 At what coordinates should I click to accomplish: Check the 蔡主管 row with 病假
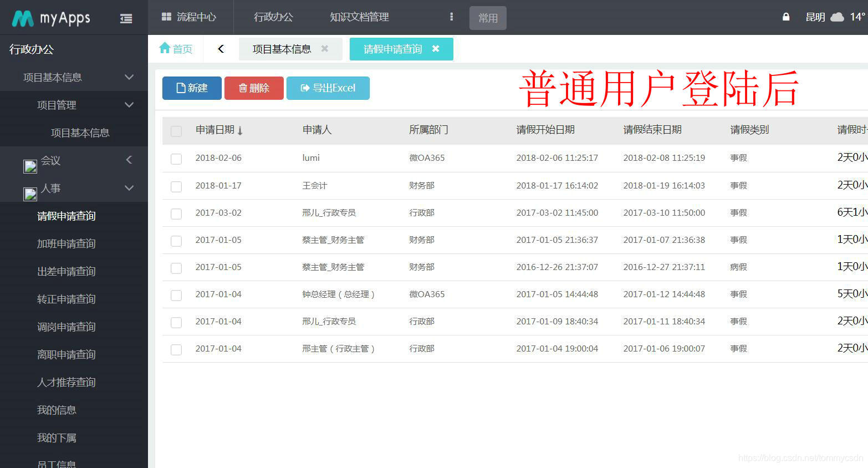176,268
